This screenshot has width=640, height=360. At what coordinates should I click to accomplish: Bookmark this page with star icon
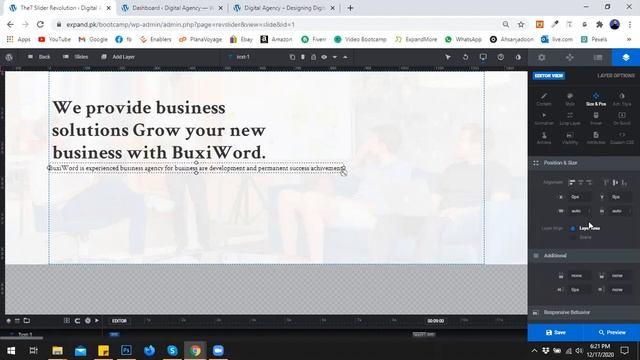pos(521,24)
